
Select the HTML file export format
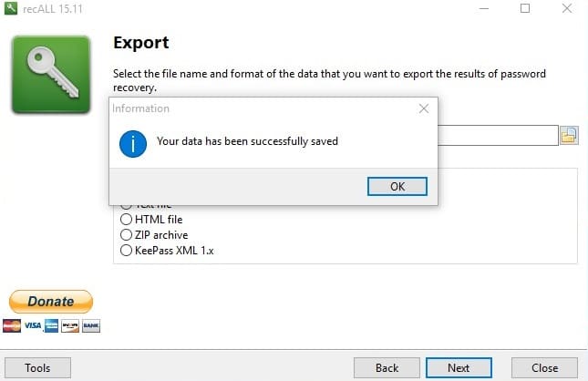coord(127,220)
